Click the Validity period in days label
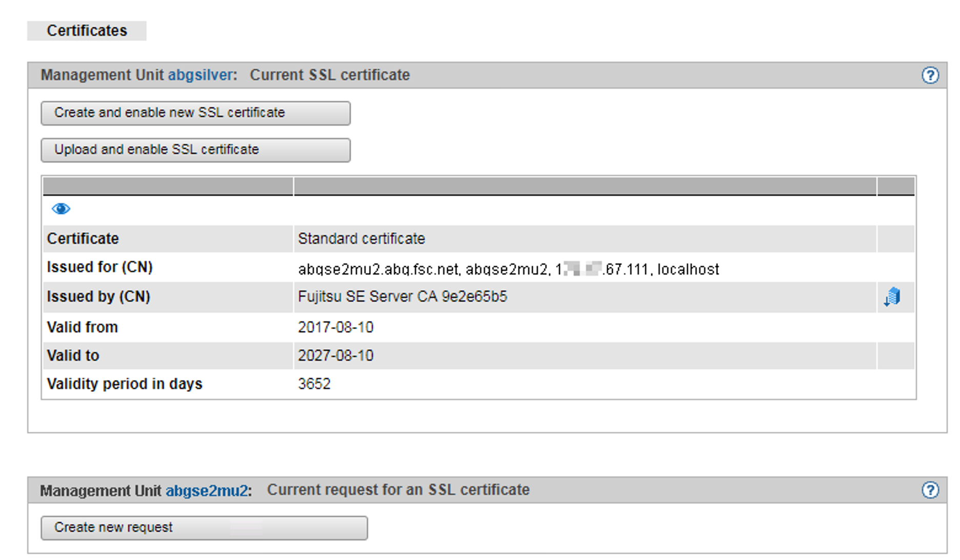This screenshot has width=960, height=560. coord(125,384)
